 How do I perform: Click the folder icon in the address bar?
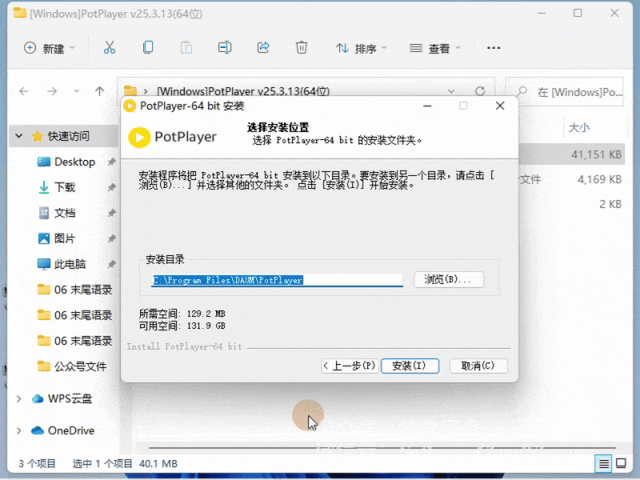click(130, 91)
